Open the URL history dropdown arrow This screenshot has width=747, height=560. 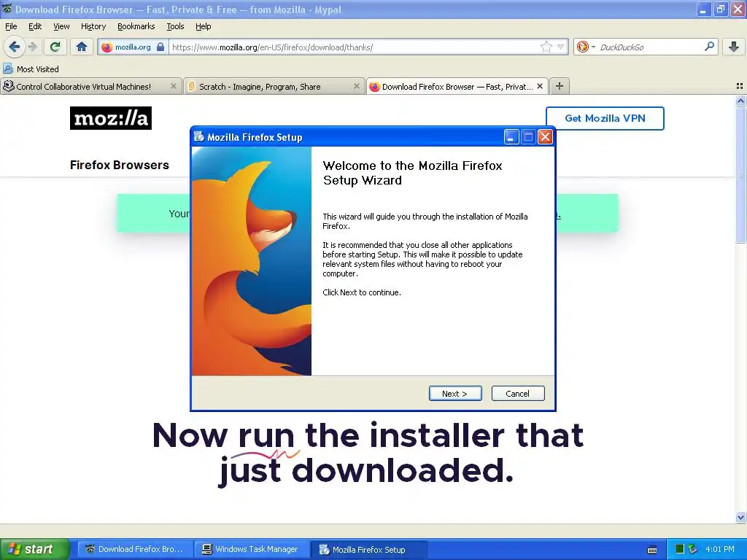[x=561, y=47]
